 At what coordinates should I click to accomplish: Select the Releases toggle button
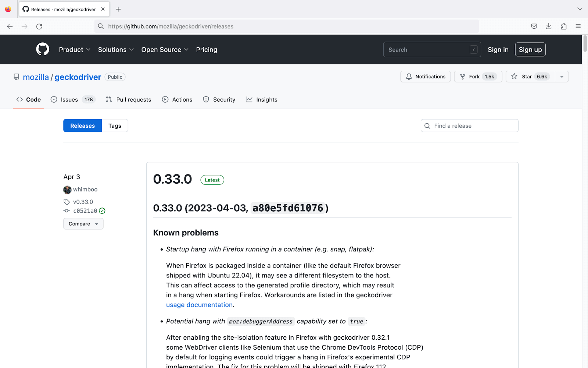point(82,125)
